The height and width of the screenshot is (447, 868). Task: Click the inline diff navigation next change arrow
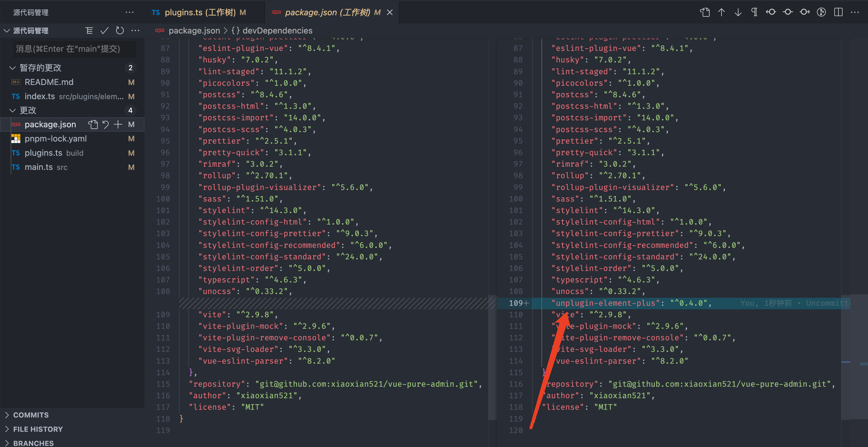point(738,12)
